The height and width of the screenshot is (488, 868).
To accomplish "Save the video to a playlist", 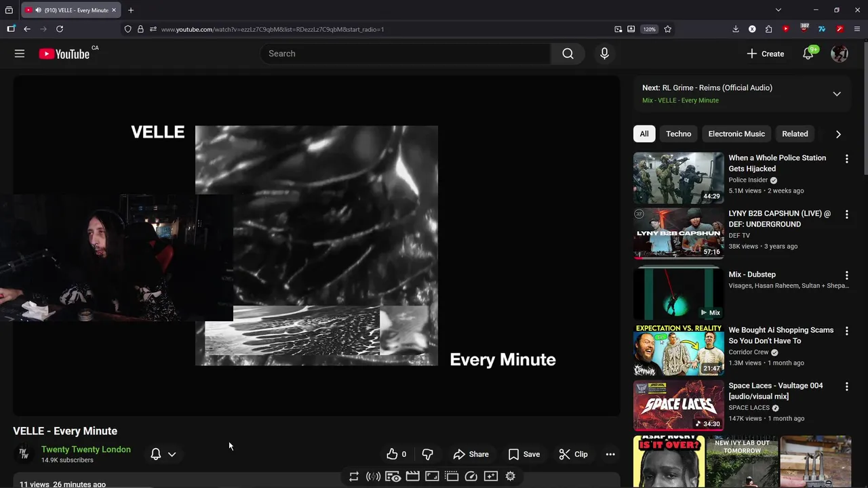I will point(524,454).
